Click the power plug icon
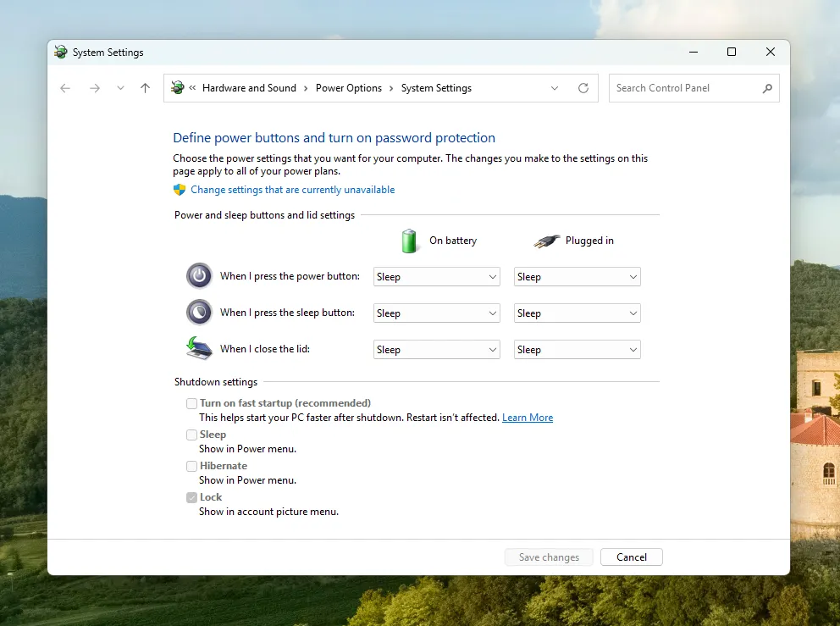 pos(545,240)
